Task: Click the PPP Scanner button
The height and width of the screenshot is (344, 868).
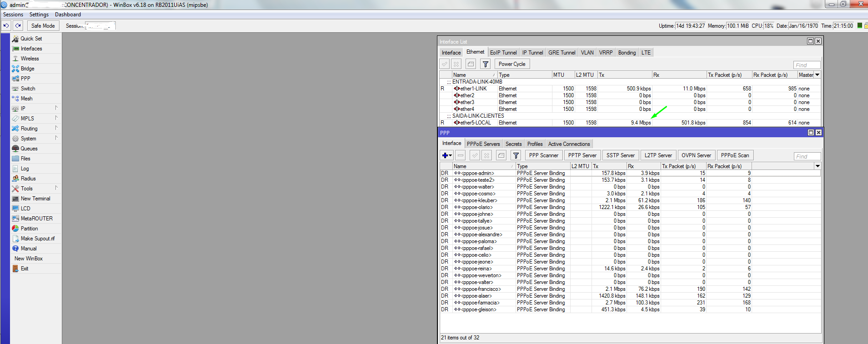Action: [x=543, y=155]
